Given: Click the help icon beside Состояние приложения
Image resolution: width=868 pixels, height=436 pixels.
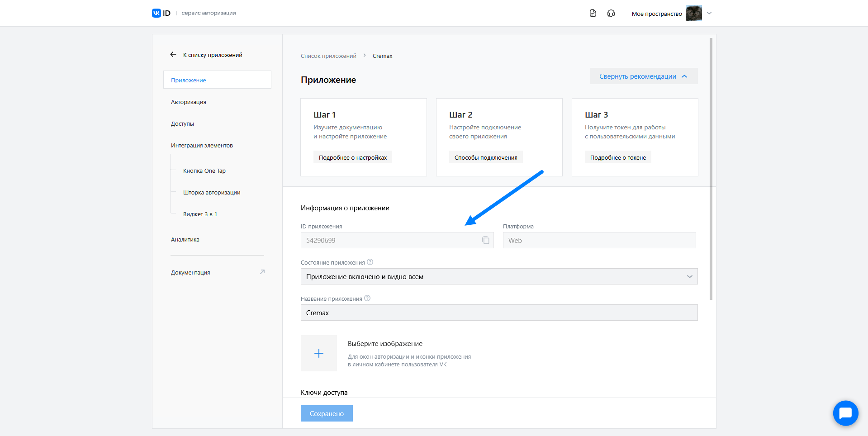Looking at the screenshot, I should [x=370, y=262].
